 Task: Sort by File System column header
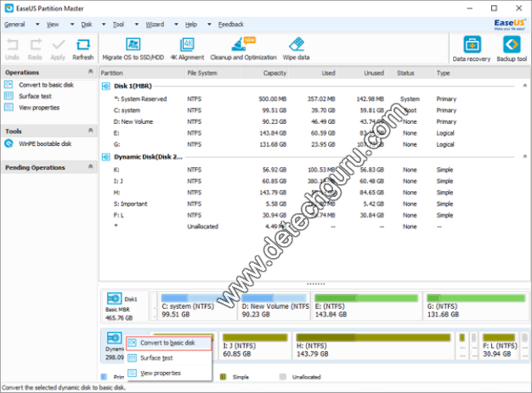212,73
